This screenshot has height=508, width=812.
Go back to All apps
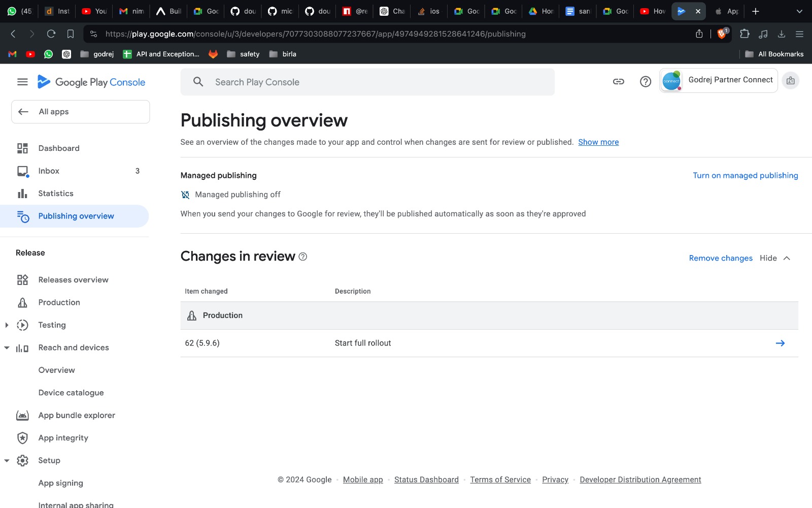80,112
